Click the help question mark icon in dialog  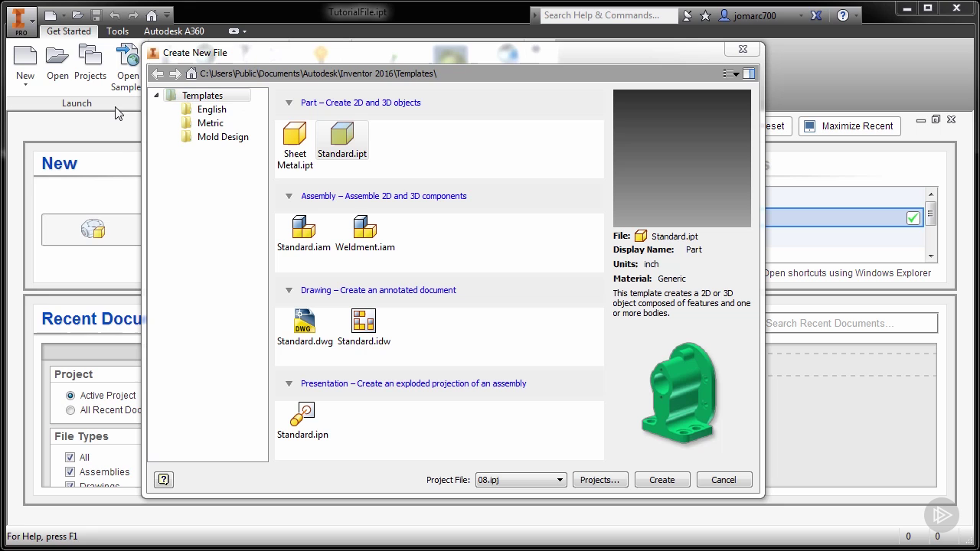163,480
